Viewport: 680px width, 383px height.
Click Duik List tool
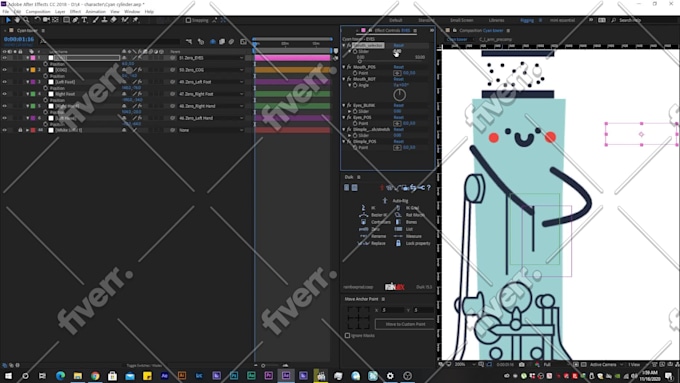point(398,229)
